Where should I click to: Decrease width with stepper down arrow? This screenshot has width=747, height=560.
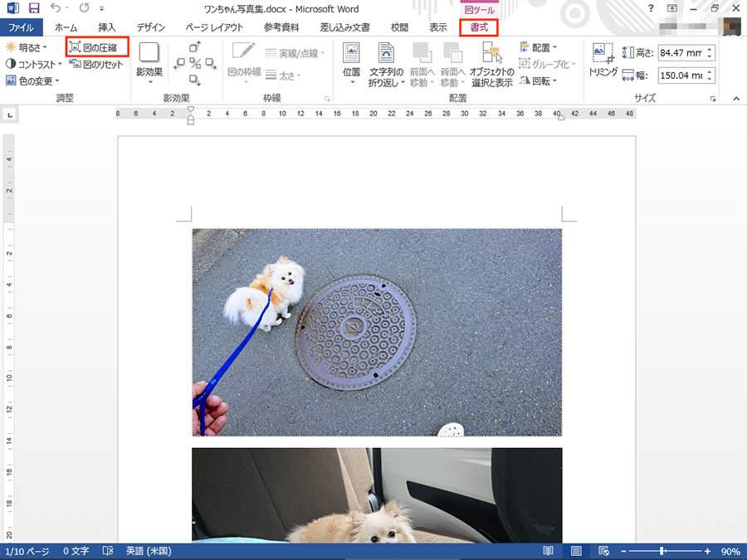pyautogui.click(x=710, y=79)
